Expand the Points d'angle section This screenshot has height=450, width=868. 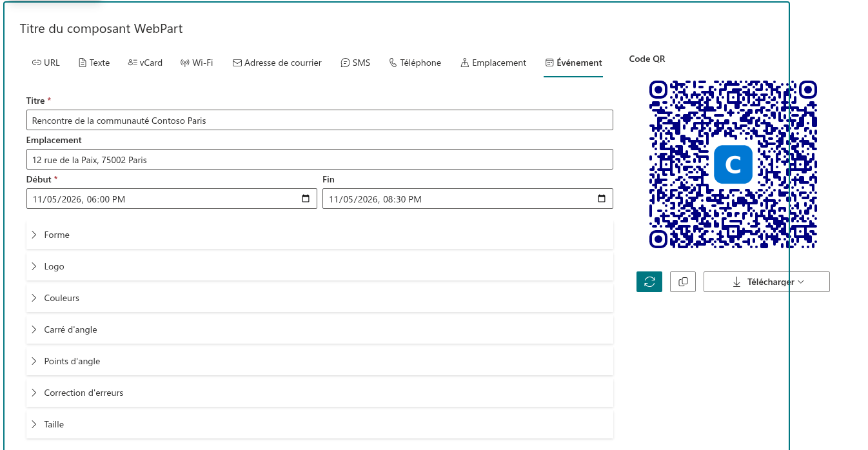(x=320, y=362)
